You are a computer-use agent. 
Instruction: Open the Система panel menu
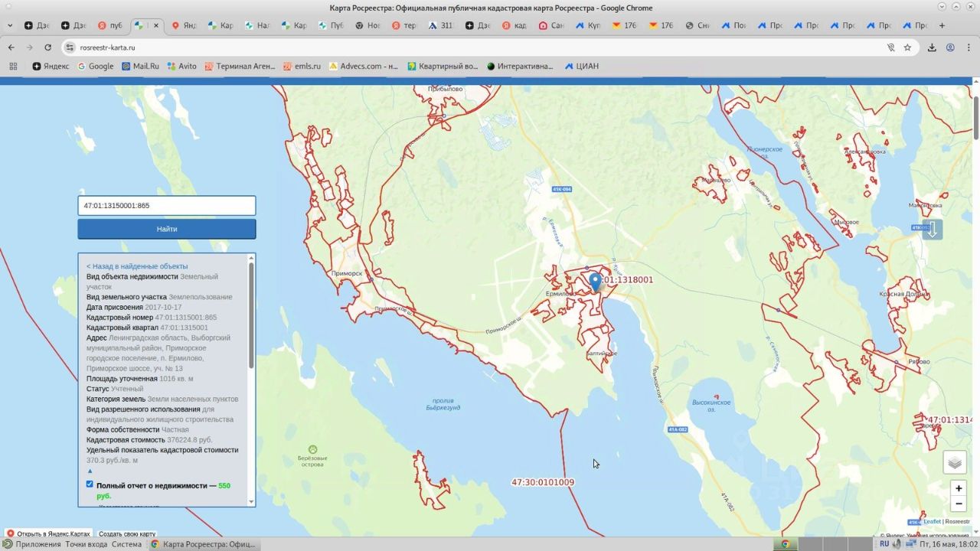pyautogui.click(x=126, y=544)
